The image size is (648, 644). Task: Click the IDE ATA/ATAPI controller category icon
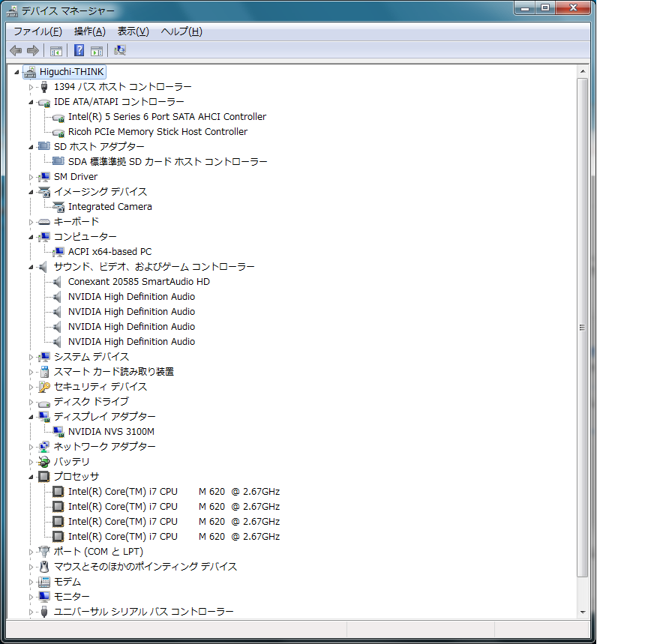point(43,103)
